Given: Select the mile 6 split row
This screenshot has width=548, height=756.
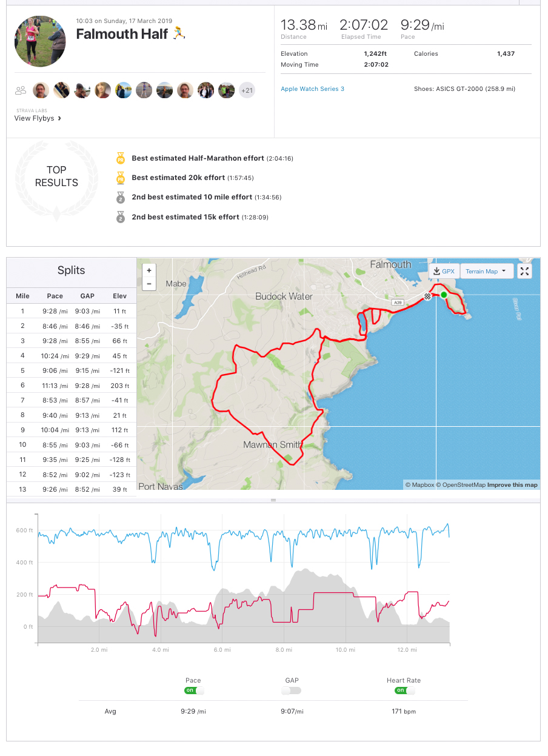Looking at the screenshot, I should click(x=72, y=386).
